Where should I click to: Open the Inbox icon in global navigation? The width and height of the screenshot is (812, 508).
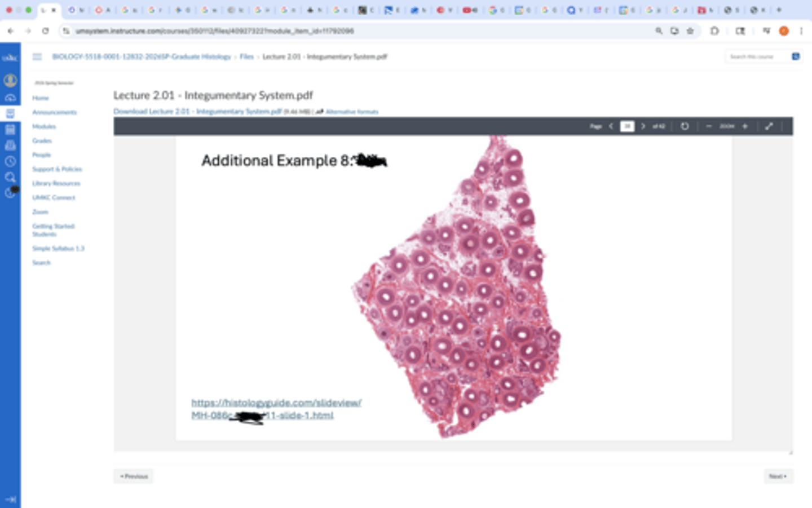(10, 145)
